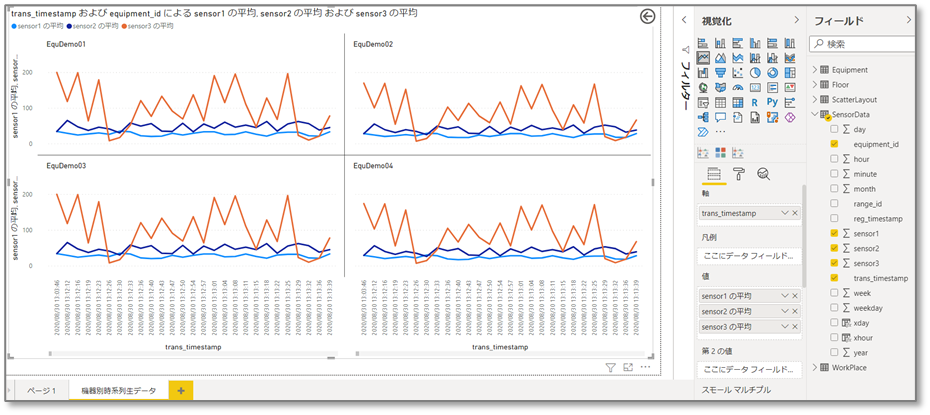Image resolution: width=930 pixels, height=415 pixels.
Task: Expand the WorkPlace table
Action: (815, 367)
